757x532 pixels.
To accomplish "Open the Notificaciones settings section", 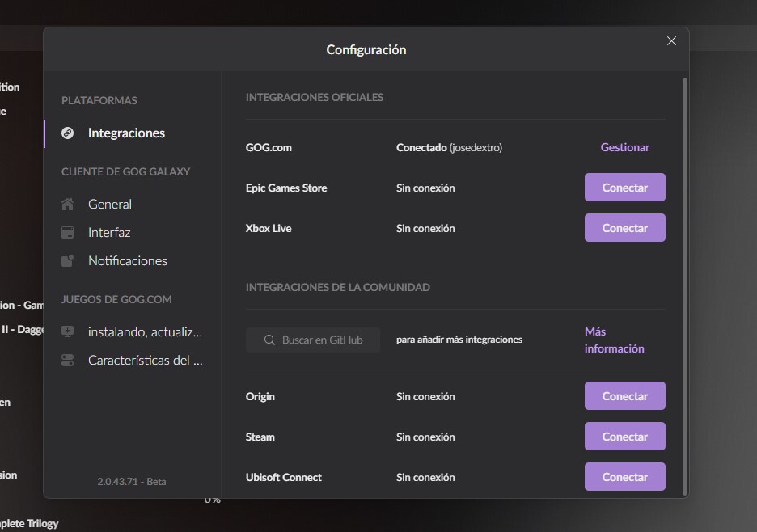I will [127, 261].
